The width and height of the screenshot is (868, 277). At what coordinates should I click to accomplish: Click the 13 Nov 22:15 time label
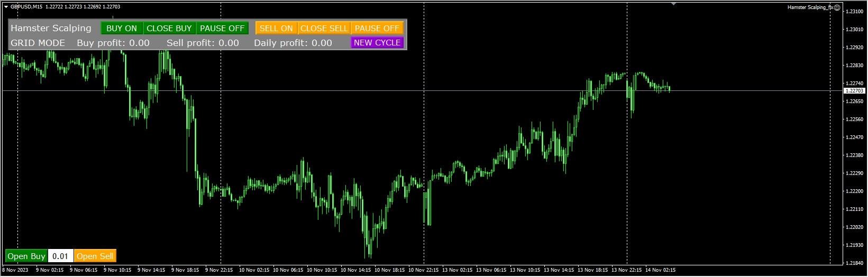click(626, 270)
